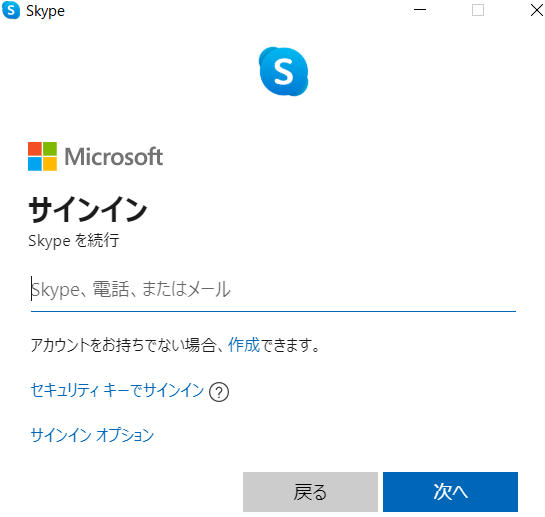Click the small Skype icon in title bar

point(11,10)
